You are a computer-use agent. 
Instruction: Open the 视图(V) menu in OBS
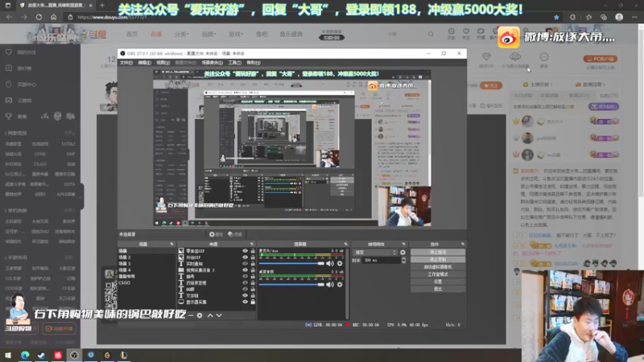coord(163,63)
